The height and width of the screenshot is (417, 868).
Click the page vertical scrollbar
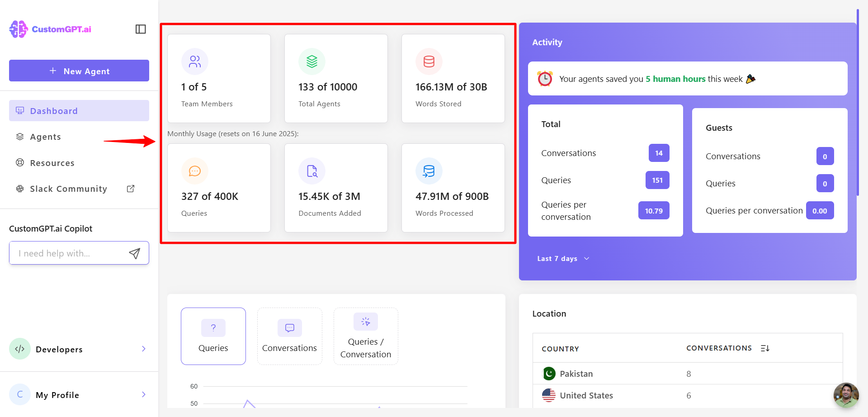pos(858,102)
